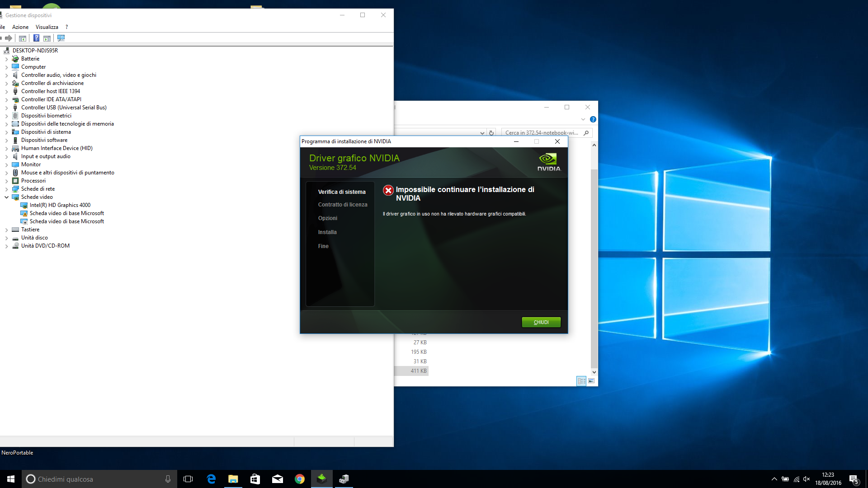This screenshot has width=868, height=488.
Task: Switch Explorer to large icons view
Action: click(x=591, y=381)
